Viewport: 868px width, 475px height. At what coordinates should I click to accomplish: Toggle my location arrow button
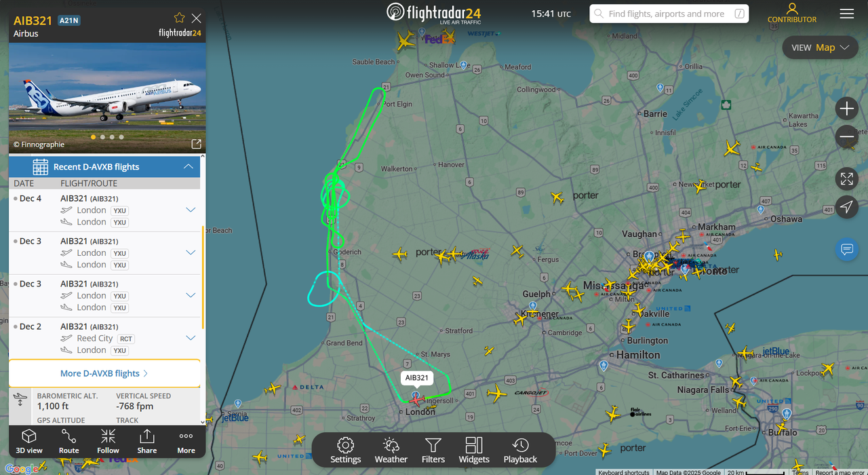tap(847, 207)
